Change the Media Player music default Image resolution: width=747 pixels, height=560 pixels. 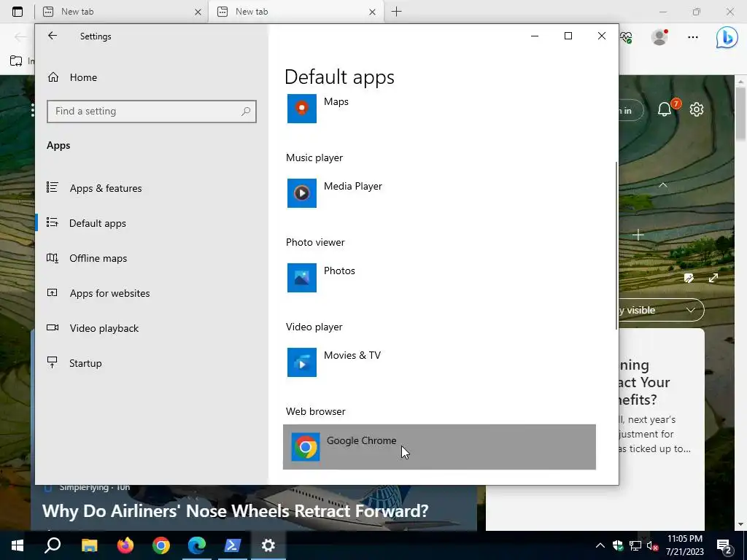(439, 193)
